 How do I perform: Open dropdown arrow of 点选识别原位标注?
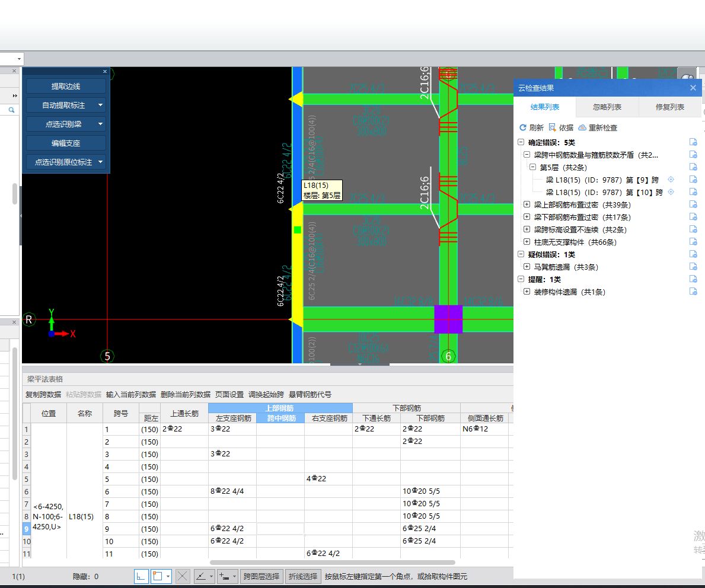click(100, 162)
